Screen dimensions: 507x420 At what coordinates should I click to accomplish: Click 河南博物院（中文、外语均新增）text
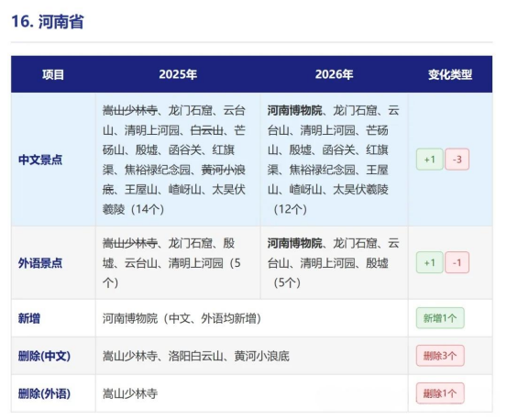point(182,318)
